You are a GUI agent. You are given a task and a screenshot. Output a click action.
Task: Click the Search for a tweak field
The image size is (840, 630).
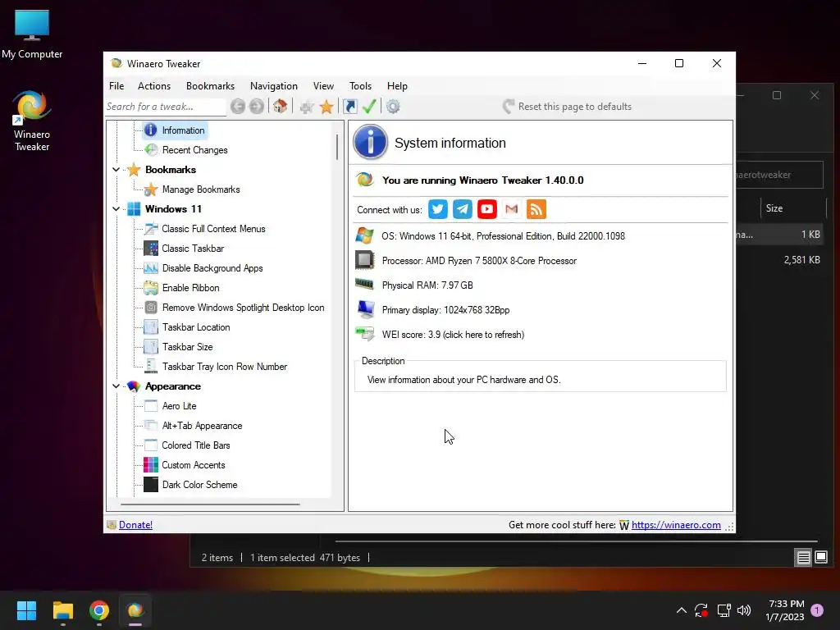166,107
